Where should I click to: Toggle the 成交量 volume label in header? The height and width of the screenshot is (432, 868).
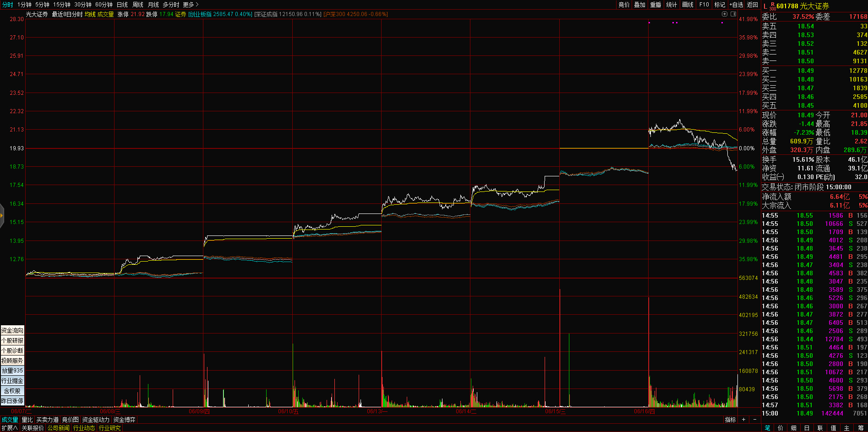105,14
